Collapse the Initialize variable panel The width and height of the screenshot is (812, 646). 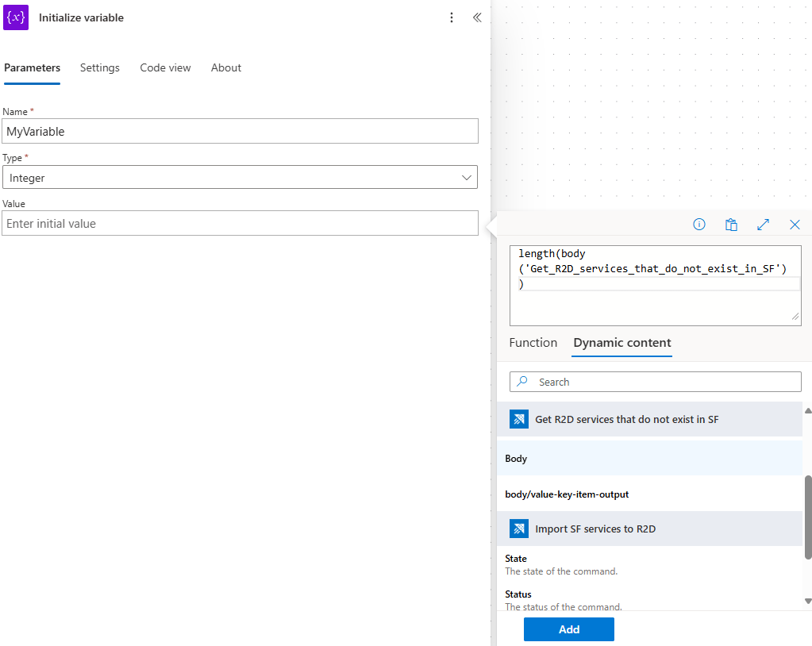pyautogui.click(x=477, y=17)
